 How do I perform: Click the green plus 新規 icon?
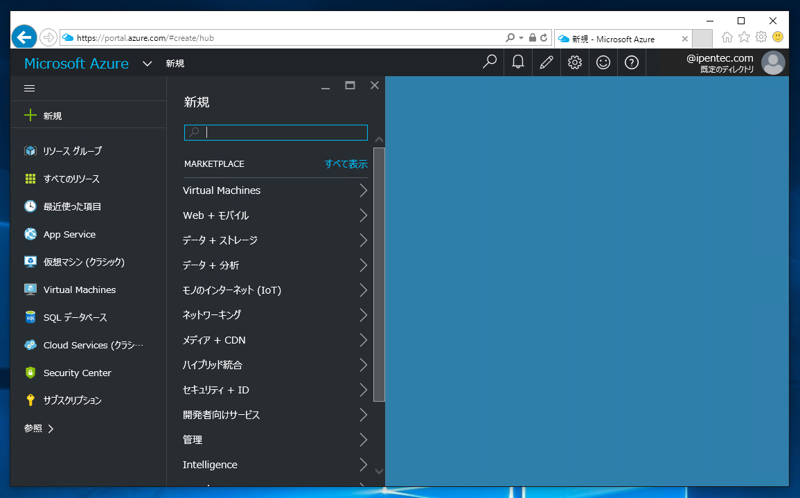(30, 115)
